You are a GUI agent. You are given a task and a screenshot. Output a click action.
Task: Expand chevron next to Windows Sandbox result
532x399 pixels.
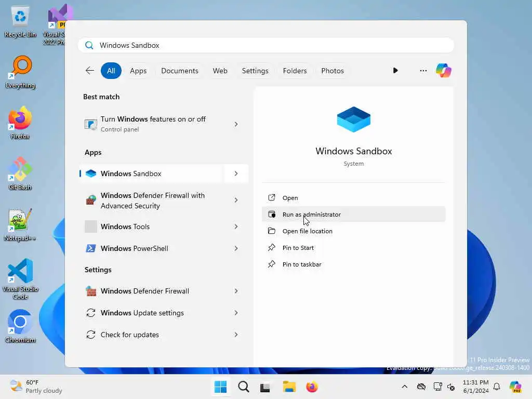[236, 174]
